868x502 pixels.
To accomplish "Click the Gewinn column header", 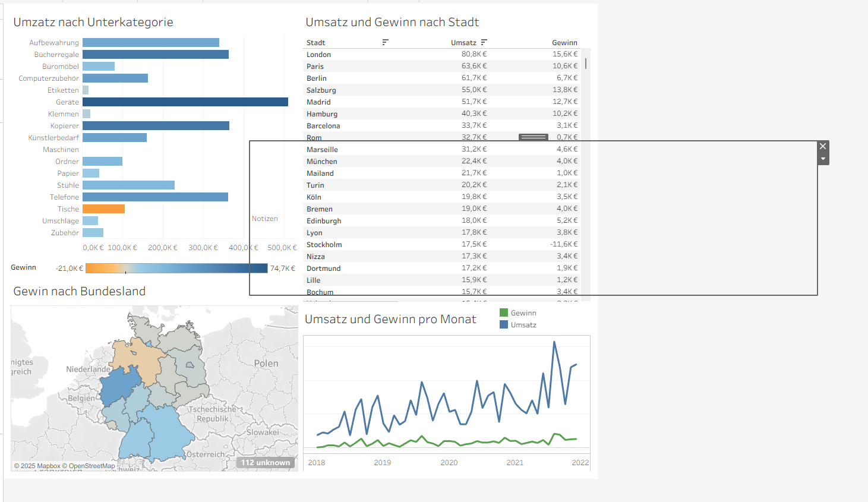I will (x=564, y=43).
